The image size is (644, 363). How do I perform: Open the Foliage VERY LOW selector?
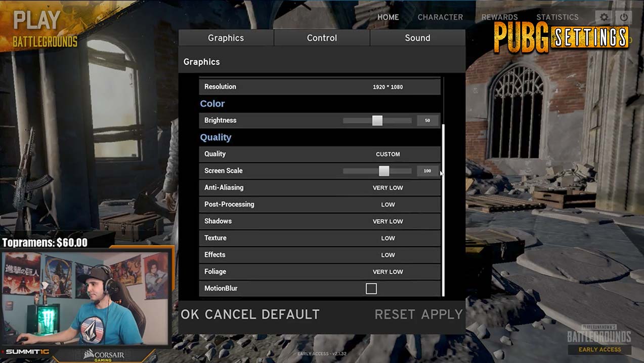[388, 271]
